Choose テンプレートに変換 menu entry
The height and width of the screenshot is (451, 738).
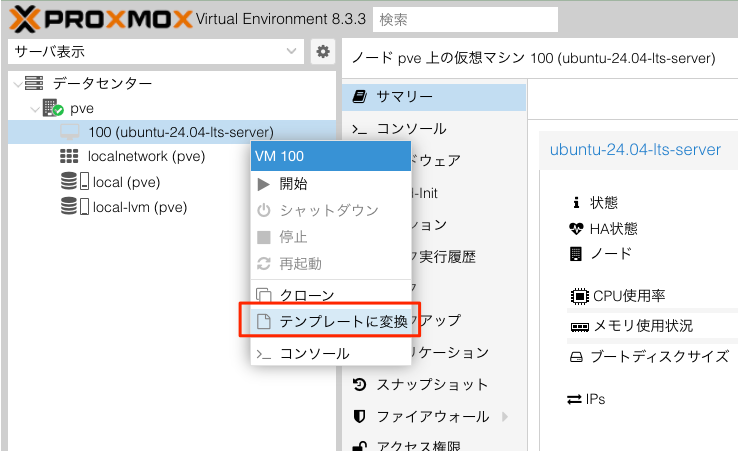[331, 321]
